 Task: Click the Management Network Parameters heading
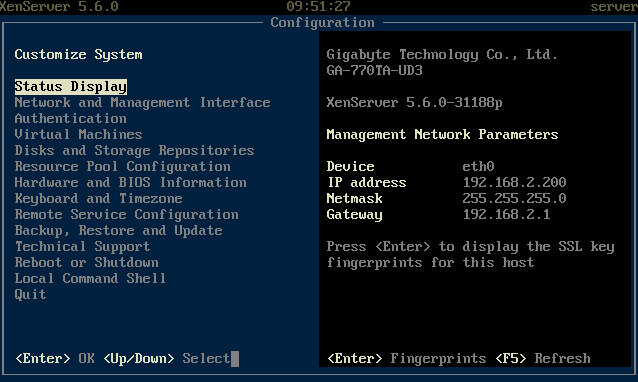(x=442, y=134)
